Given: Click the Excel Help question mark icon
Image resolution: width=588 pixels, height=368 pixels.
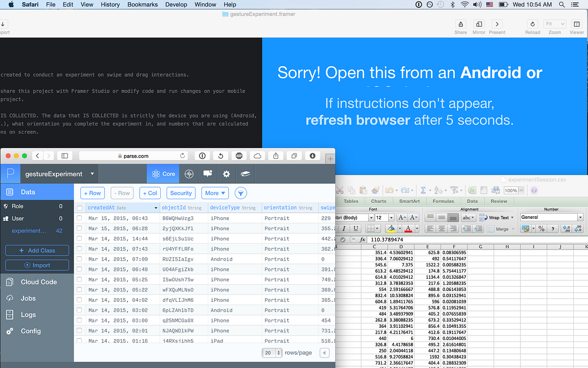Looking at the screenshot, I should 534,190.
